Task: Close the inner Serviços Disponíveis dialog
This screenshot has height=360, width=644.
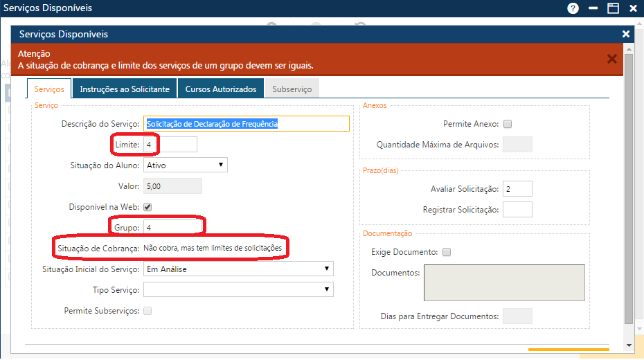Action: 626,34
